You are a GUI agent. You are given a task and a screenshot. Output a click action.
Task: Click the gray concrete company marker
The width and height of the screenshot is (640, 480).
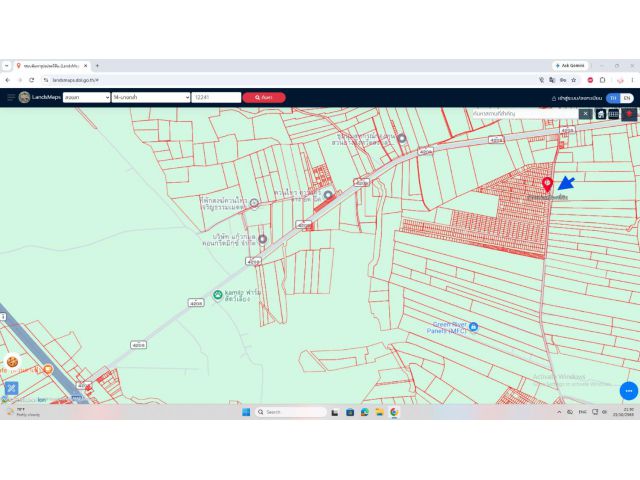coord(262,239)
